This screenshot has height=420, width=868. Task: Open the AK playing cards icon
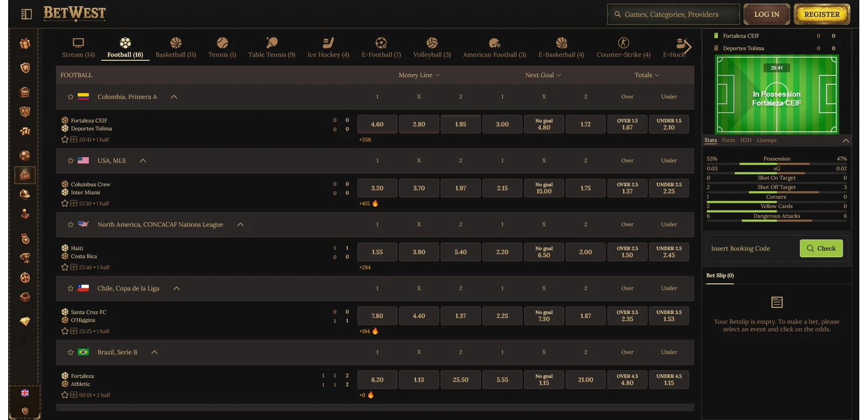pyautogui.click(x=25, y=111)
